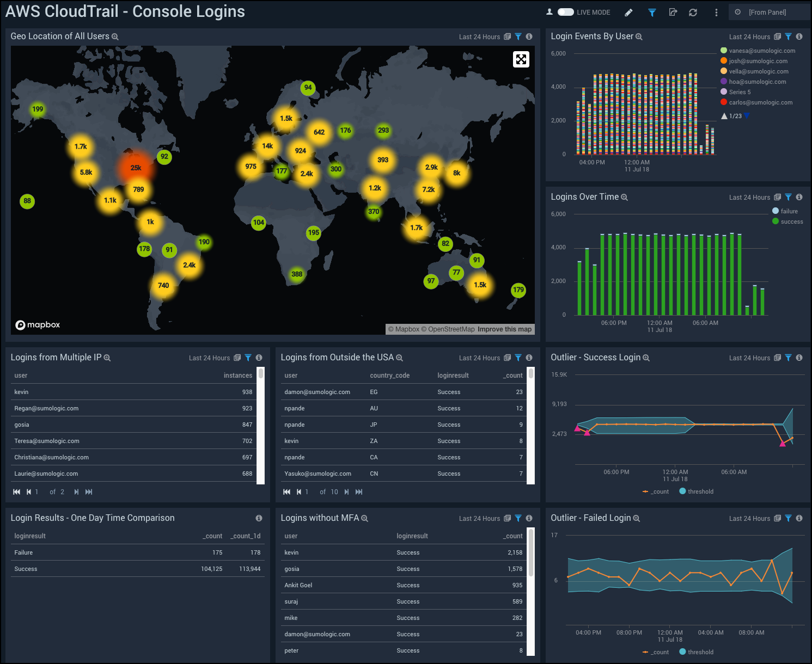The image size is (812, 664).
Task: Open the info icon on Logins Over Time panel
Action: [799, 197]
